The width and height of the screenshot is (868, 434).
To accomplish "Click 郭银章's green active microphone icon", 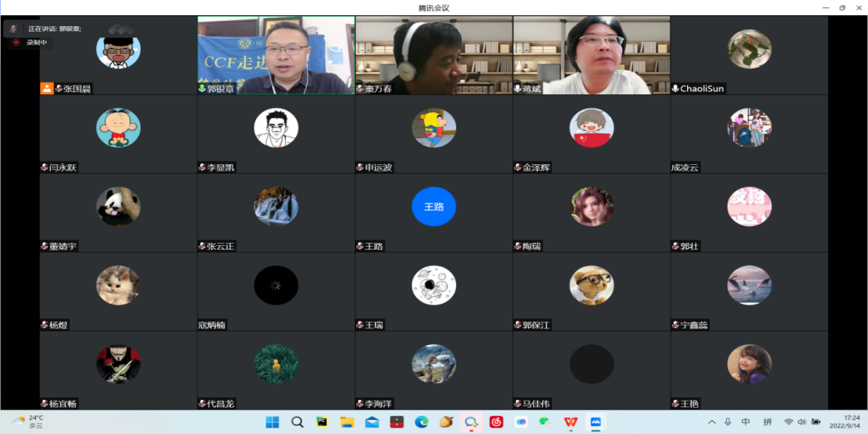I will point(202,89).
